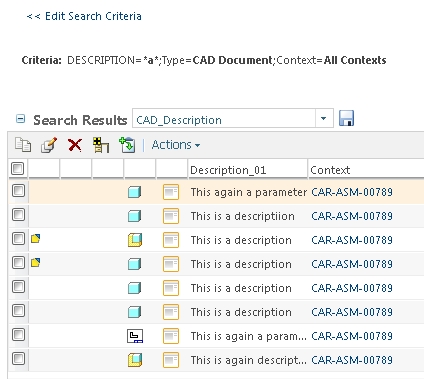The image size is (424, 379).
Task: Click the Copy toolbar icon
Action: click(23, 145)
